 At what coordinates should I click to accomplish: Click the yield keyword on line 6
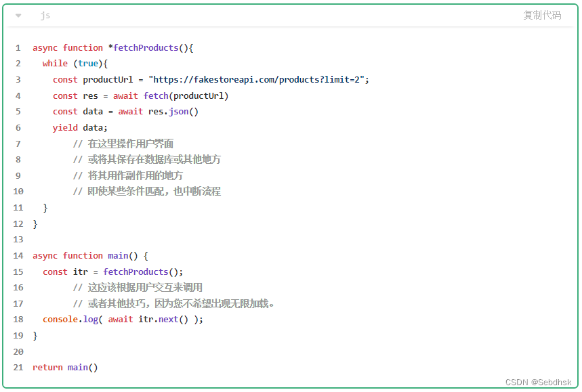(x=64, y=127)
